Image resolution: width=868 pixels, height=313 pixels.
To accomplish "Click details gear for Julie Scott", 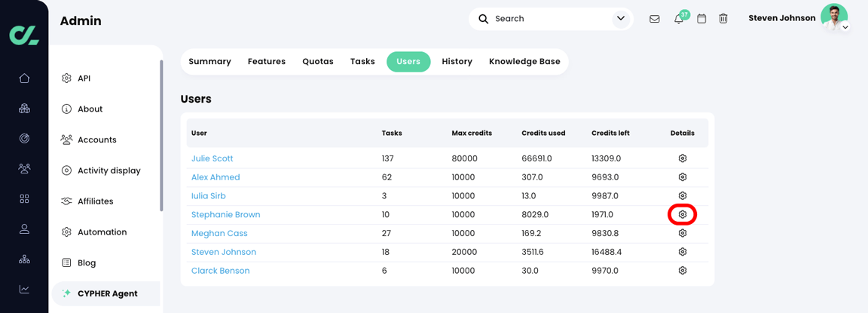I will point(683,158).
